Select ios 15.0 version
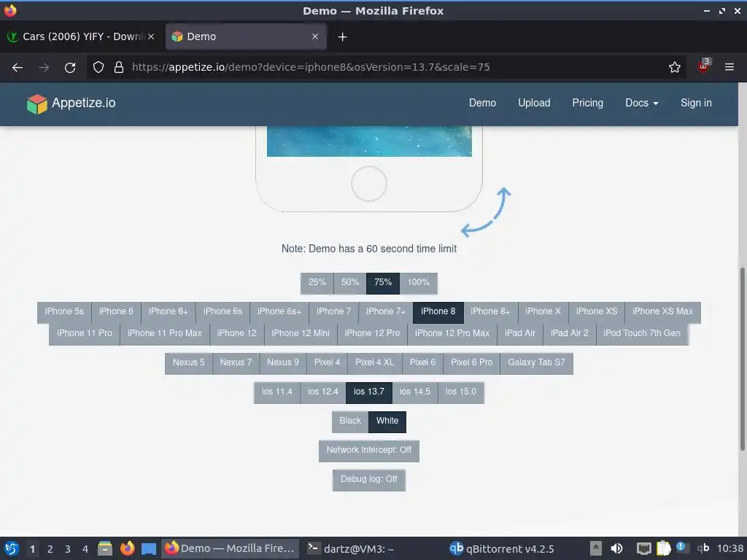The image size is (747, 560). pyautogui.click(x=461, y=392)
